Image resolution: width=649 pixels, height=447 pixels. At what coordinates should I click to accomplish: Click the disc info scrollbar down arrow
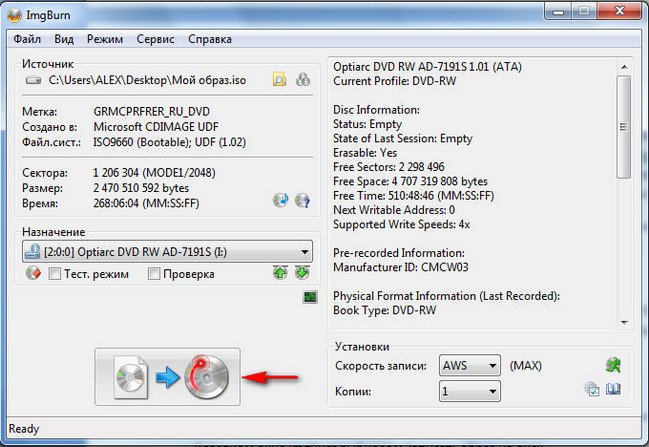624,322
